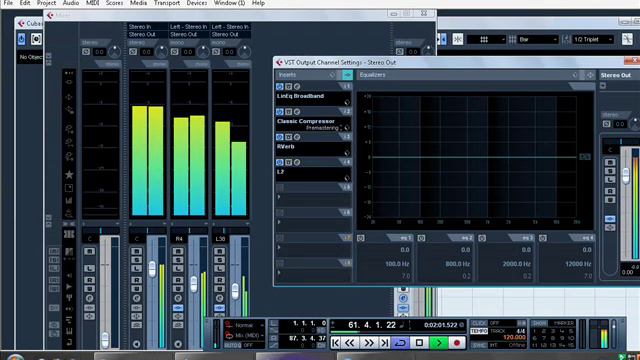Click SHOW markers button in transport

(540, 323)
